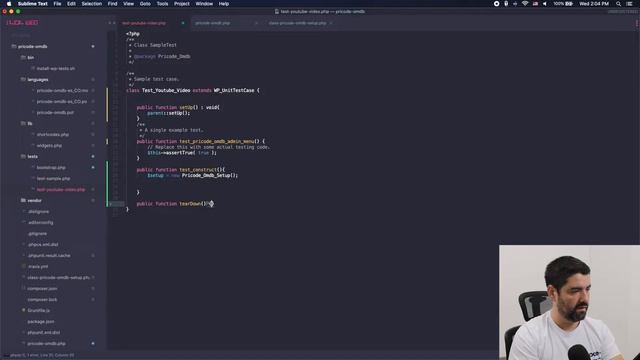Image resolution: width=640 pixels, height=360 pixels.
Task: Select test-youtube-video.php in sidebar
Action: pos(61,189)
